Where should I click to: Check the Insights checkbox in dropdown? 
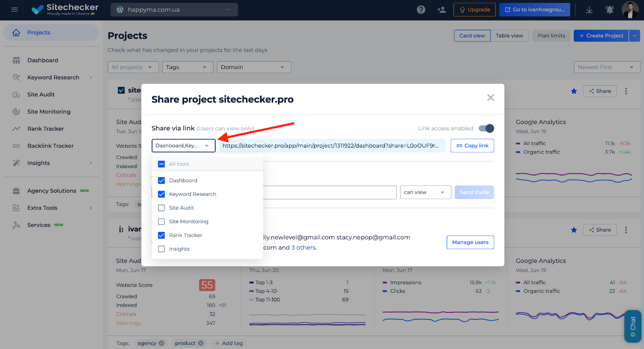pyautogui.click(x=161, y=249)
